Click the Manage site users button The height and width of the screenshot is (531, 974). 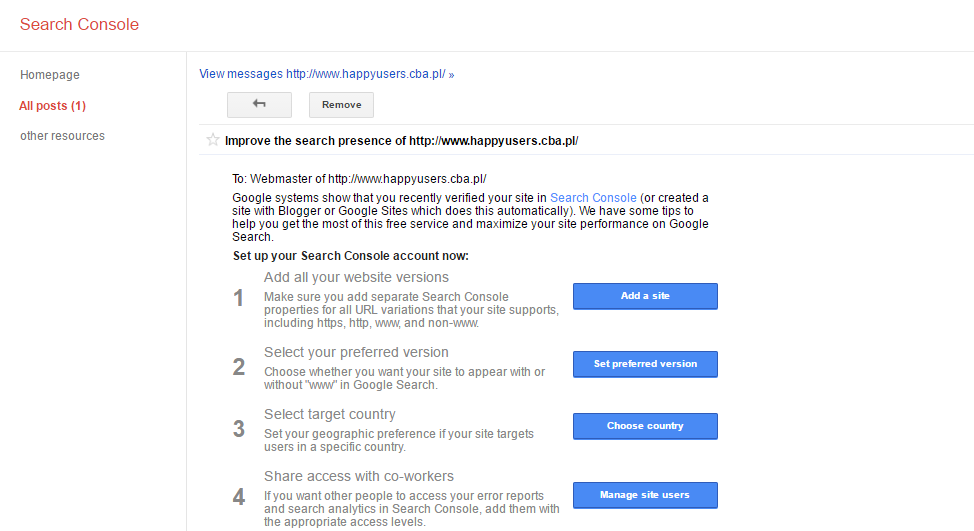(645, 495)
